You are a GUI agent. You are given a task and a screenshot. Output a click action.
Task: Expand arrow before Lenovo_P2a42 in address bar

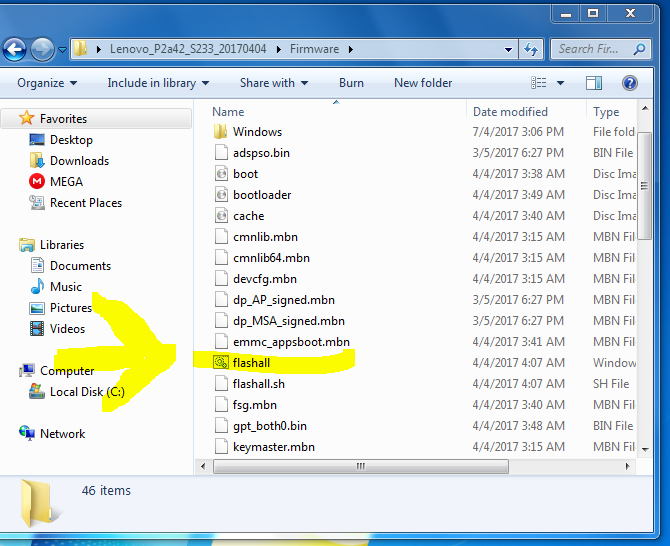coord(99,50)
